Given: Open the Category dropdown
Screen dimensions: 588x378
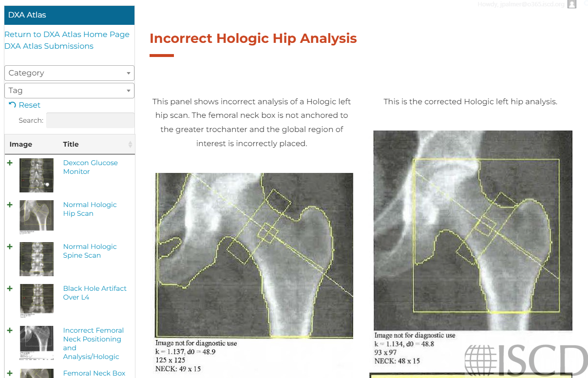Looking at the screenshot, I should tap(69, 73).
